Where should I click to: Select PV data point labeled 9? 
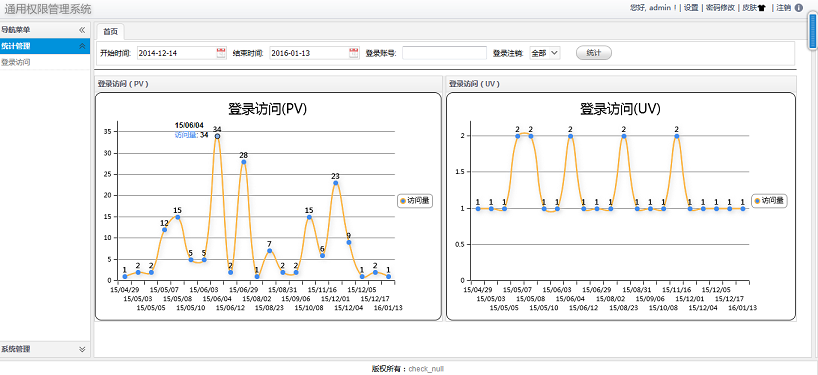click(x=348, y=242)
